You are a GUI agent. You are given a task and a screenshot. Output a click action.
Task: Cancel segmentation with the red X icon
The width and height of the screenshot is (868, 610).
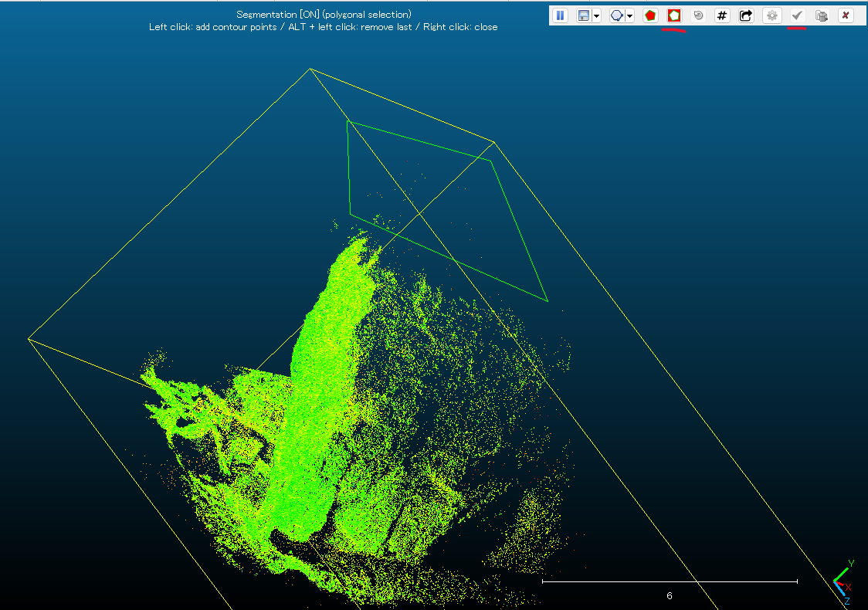click(x=846, y=15)
